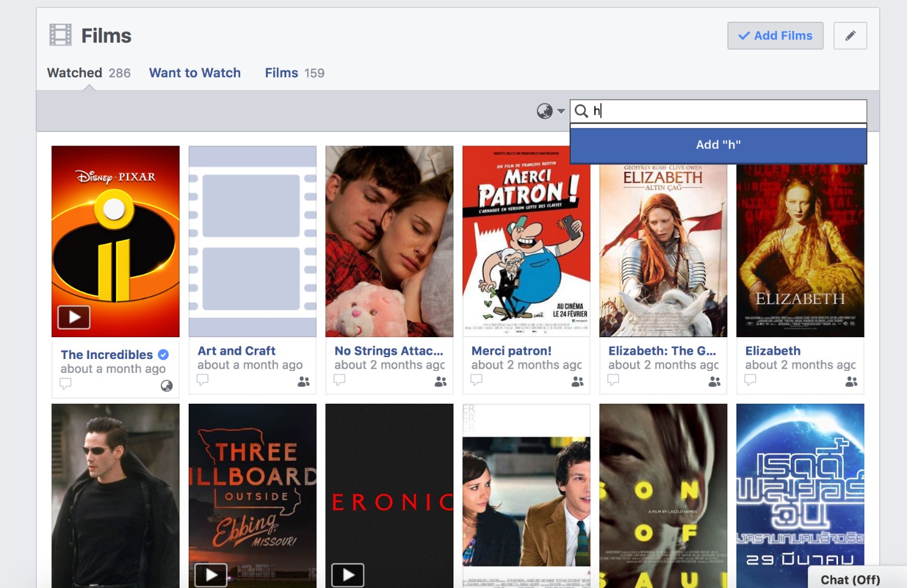Open the Son of Saul poster thumbnail

(663, 496)
